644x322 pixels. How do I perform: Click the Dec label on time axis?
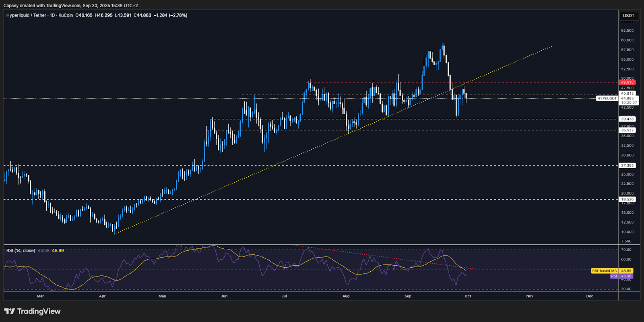(x=590, y=296)
